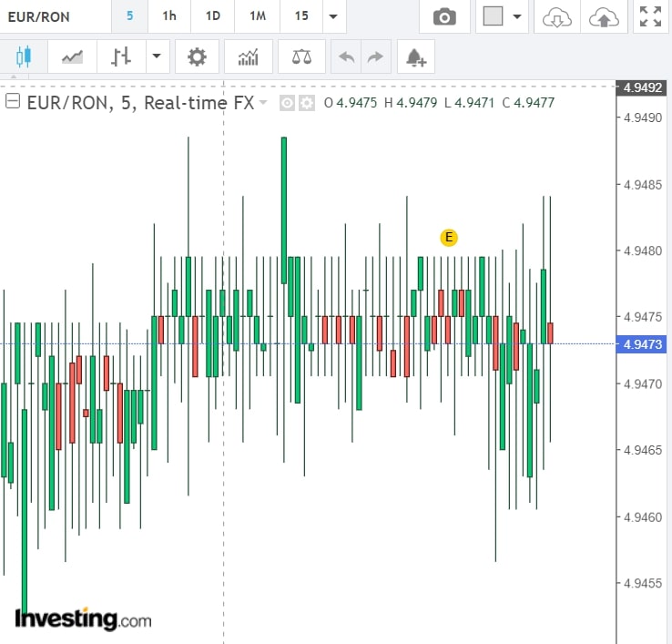Image resolution: width=672 pixels, height=644 pixels.
Task: Switch to the 1h timeframe
Action: point(169,16)
